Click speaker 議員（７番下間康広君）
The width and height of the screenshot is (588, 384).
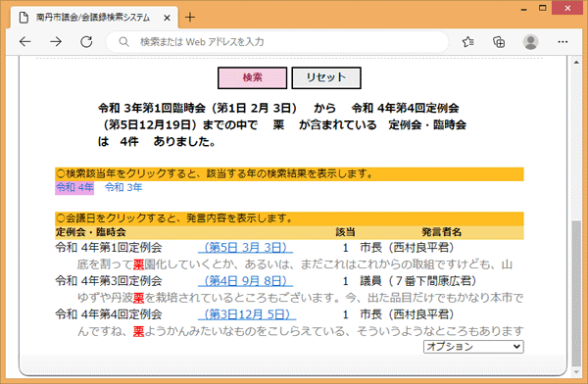click(418, 281)
